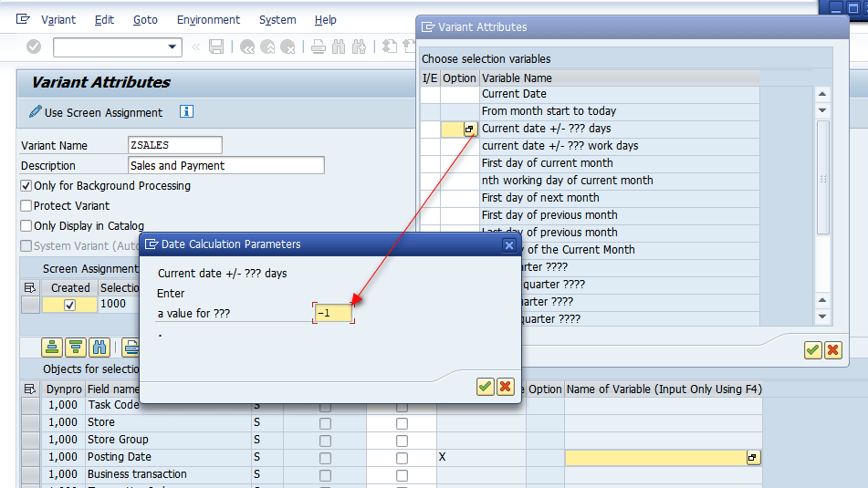Accept selection variables with green checkmark
This screenshot has width=868, height=488.
(813, 349)
